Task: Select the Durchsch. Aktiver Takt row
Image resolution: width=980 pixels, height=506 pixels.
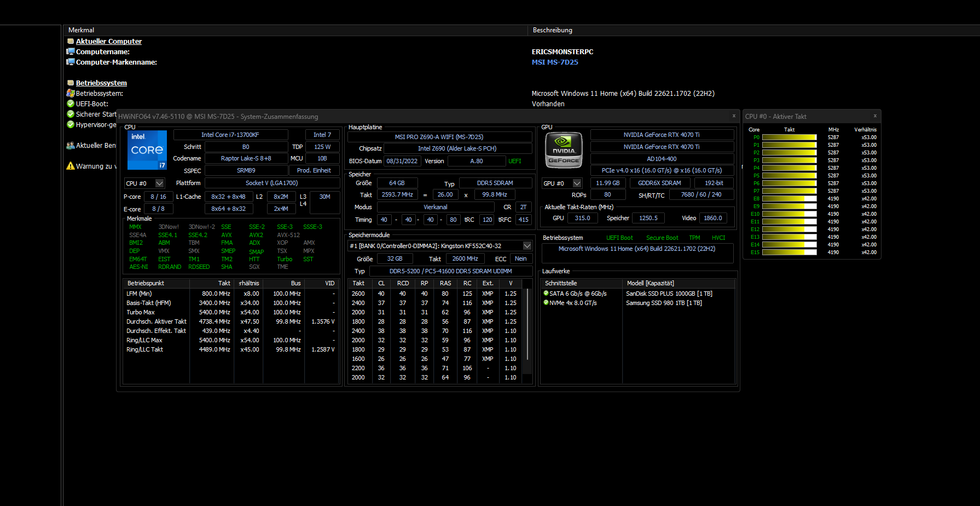Action: [231, 321]
